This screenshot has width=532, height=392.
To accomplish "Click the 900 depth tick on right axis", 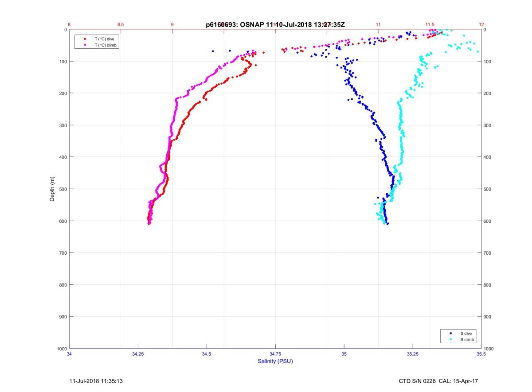I will (488, 317).
